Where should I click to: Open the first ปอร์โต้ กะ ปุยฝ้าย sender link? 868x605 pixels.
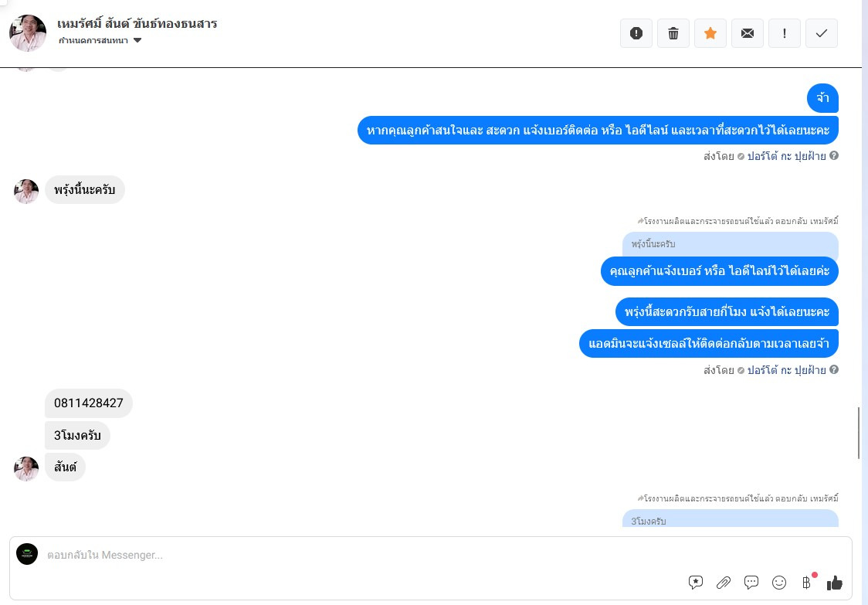pos(787,156)
